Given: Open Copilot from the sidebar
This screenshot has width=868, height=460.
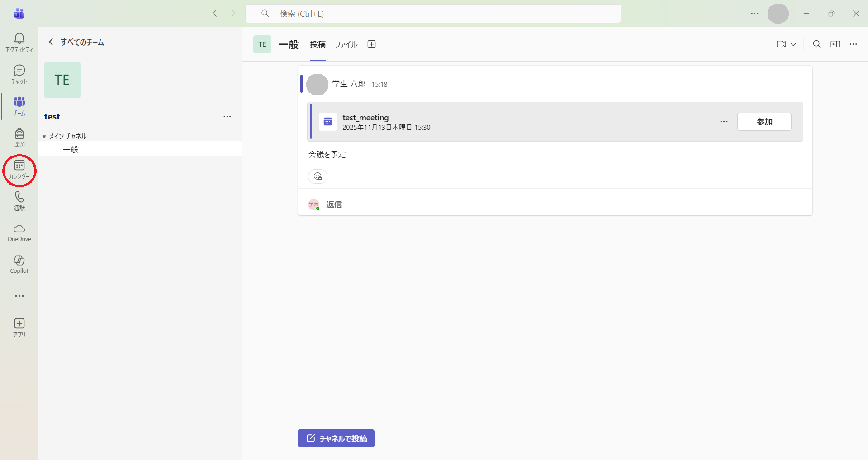Looking at the screenshot, I should [19, 264].
